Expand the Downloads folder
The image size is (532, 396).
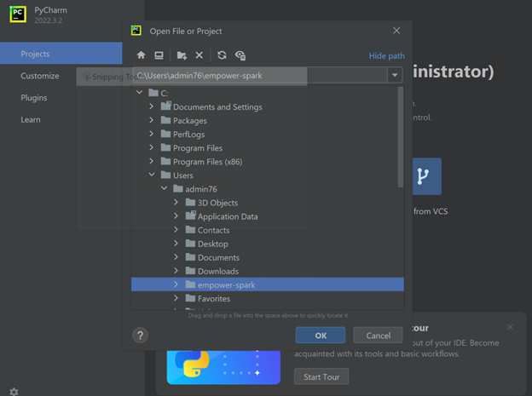(x=176, y=271)
